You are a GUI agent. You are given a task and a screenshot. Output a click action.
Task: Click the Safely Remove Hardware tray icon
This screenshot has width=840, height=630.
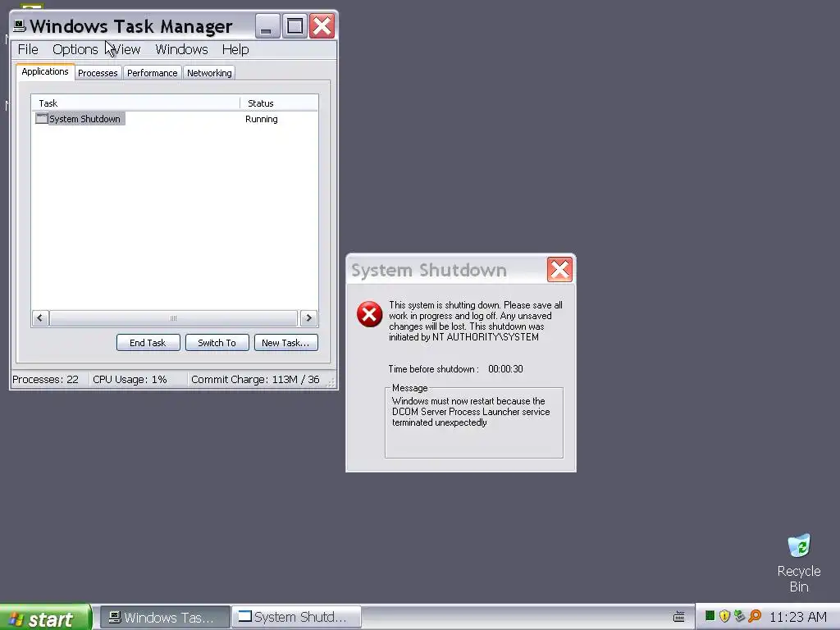pyautogui.click(x=739, y=616)
